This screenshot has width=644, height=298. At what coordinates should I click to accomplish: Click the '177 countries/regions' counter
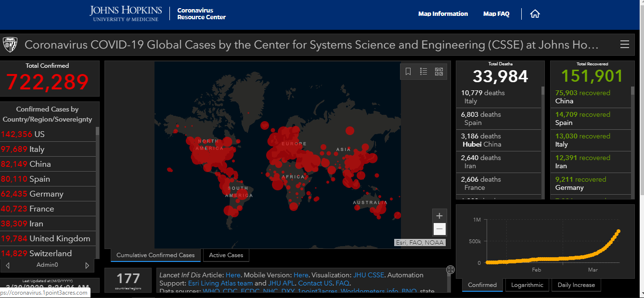pos(128,281)
